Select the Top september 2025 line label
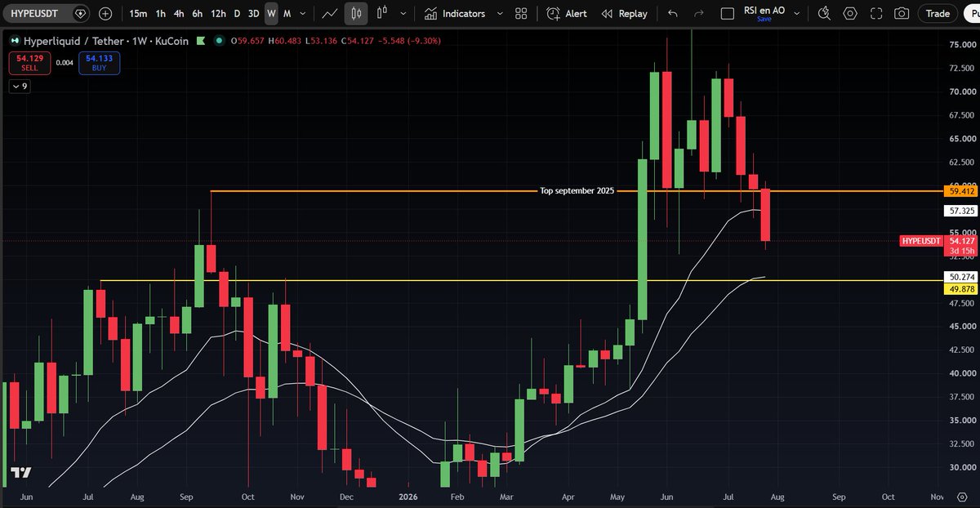The height and width of the screenshot is (508, 980). coord(577,190)
